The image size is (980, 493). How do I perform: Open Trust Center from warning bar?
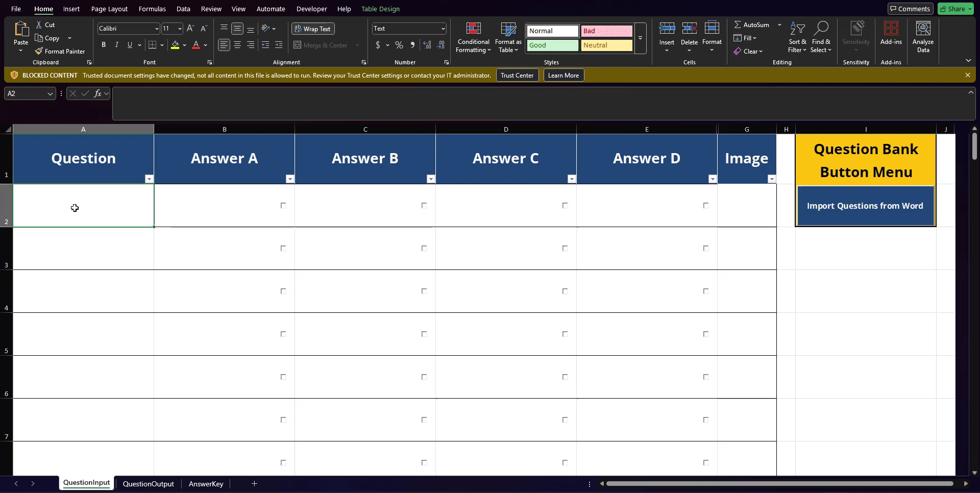click(517, 75)
